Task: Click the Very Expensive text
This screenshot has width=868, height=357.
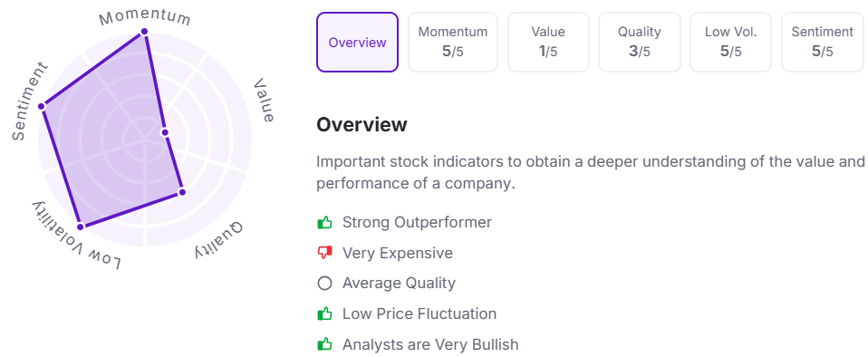Action: 398,253
